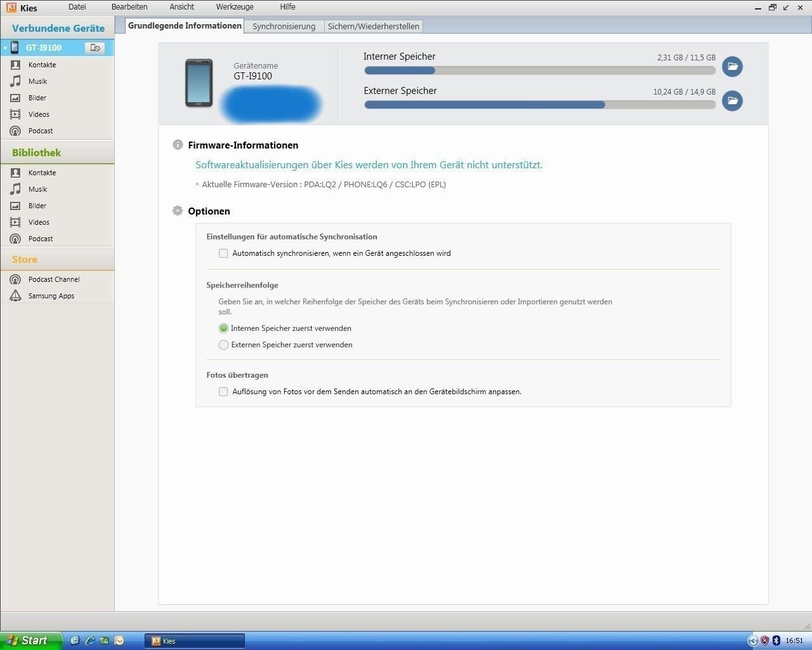Open external storage folder icon
This screenshot has width=812, height=650.
732,100
